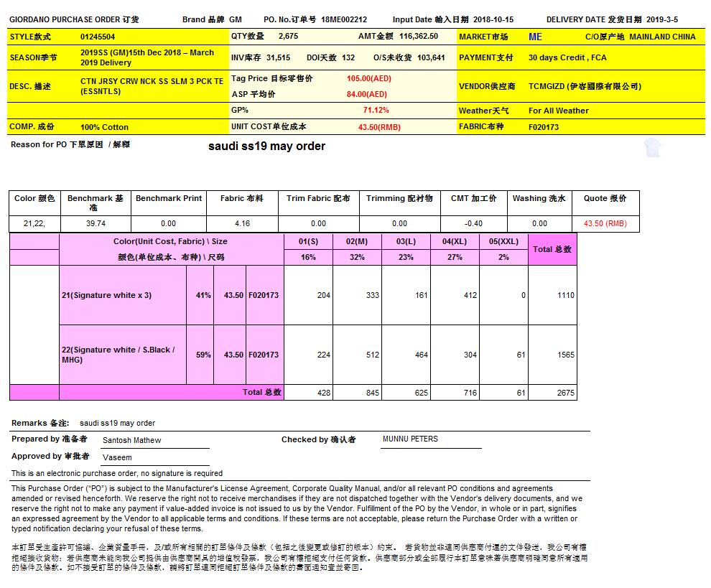
Task: Select the Benchmark value 39.74 cell
Action: click(x=95, y=223)
